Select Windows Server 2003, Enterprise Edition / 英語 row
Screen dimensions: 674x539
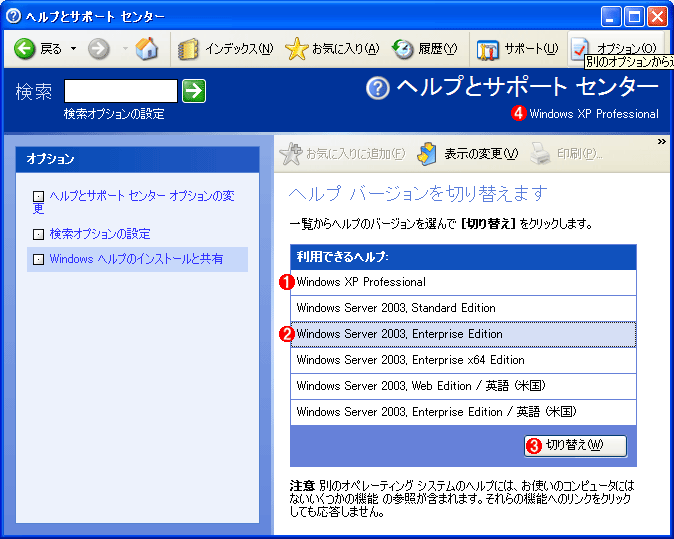(x=463, y=412)
